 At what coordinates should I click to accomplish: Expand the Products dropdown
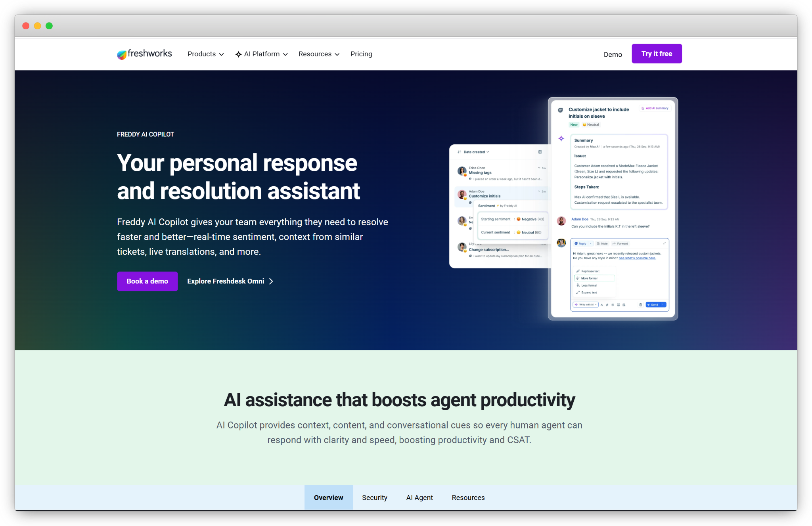pos(206,54)
